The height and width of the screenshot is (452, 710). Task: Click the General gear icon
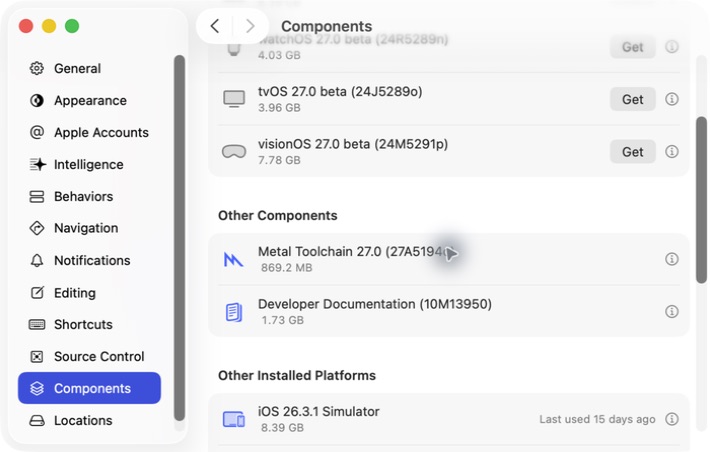(x=37, y=68)
